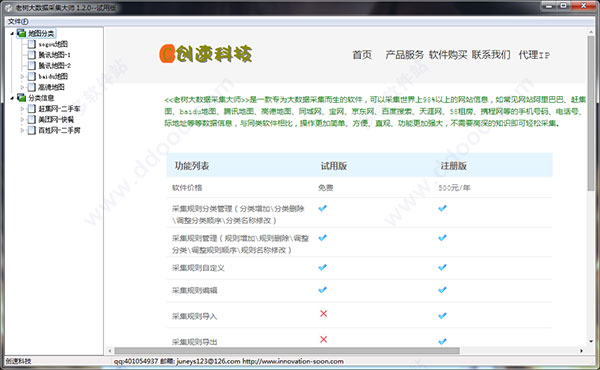Click the app icon in the title bar
This screenshot has width=600, height=370.
[x=8, y=7]
